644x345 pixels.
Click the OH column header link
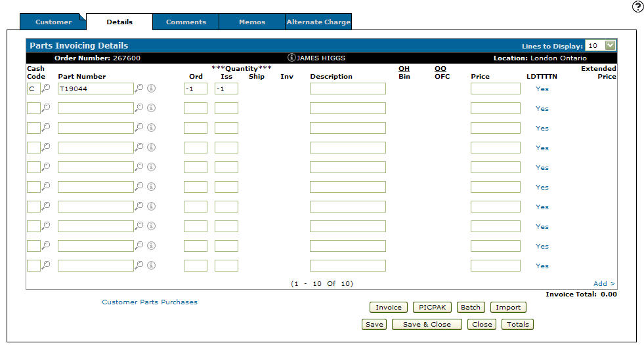pyautogui.click(x=404, y=68)
